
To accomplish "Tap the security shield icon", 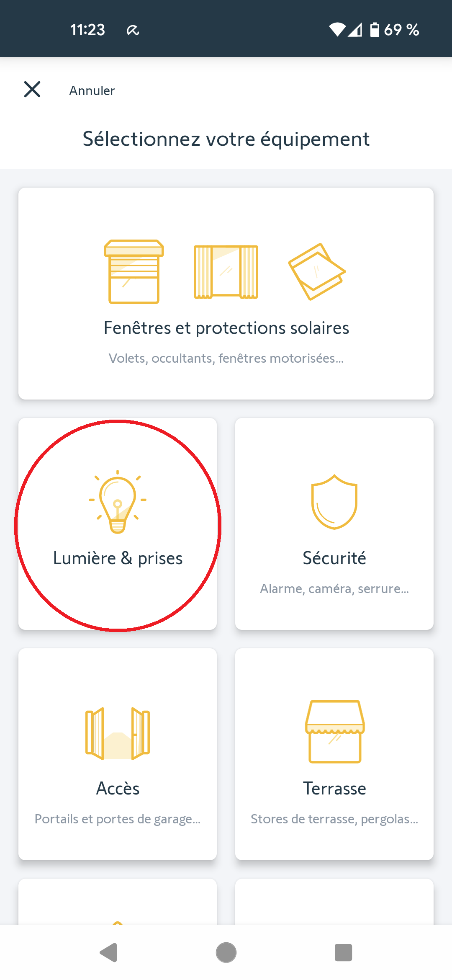I will coord(334,502).
